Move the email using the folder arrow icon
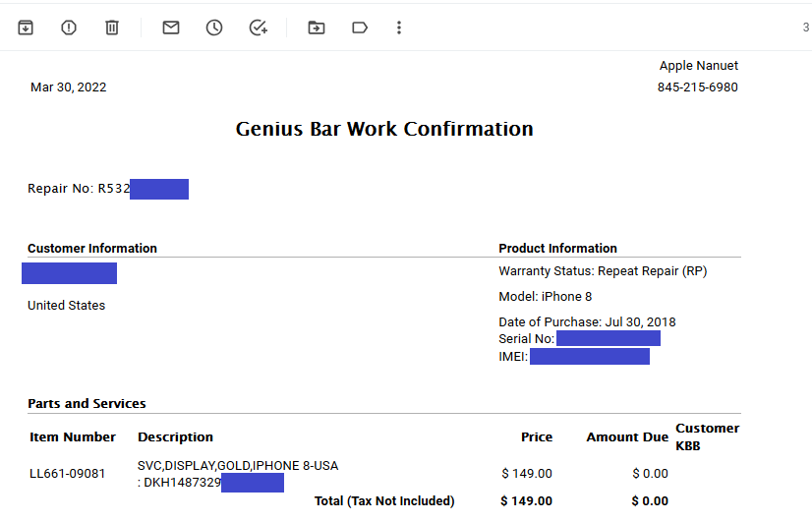 point(317,28)
